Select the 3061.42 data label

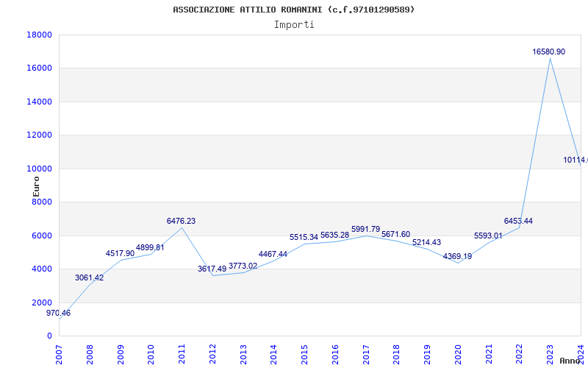[89, 278]
